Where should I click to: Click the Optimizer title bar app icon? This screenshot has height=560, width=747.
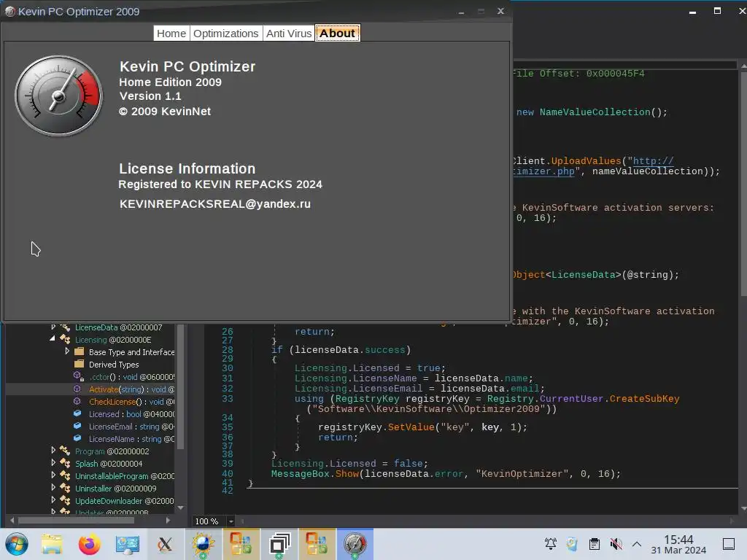(x=10, y=12)
